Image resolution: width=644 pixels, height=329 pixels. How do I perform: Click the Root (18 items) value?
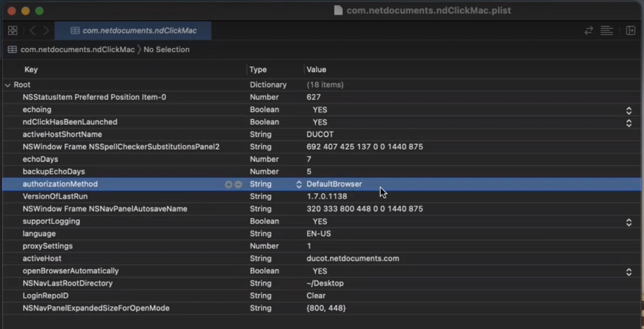click(x=325, y=85)
